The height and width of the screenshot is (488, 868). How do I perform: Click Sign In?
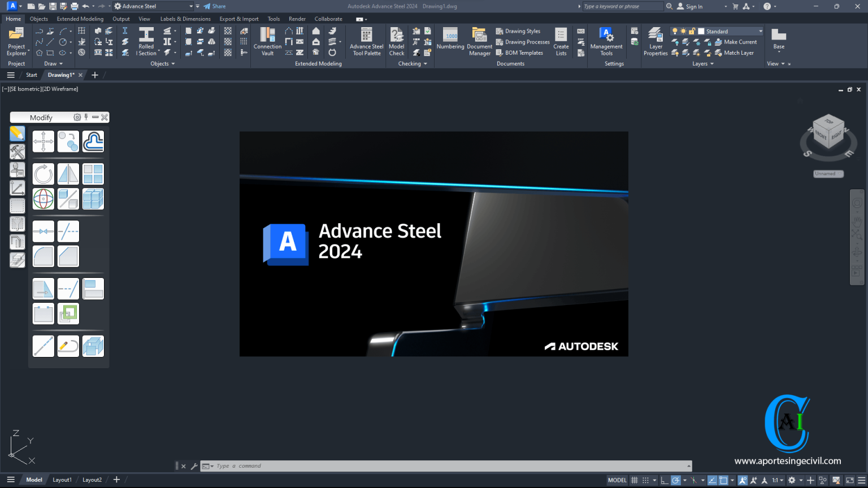(689, 6)
